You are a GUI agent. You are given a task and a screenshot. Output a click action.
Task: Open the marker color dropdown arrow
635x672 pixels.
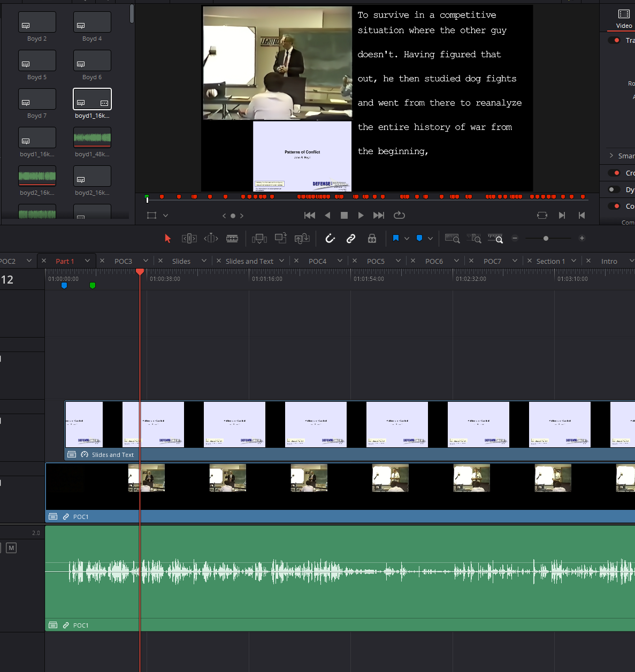[430, 239]
